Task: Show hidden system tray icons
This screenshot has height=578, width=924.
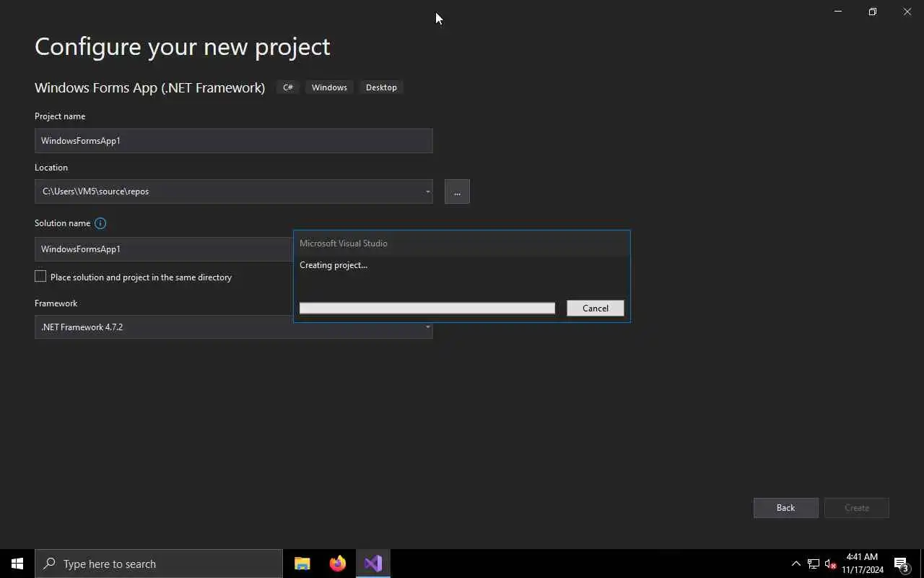Action: (x=796, y=564)
